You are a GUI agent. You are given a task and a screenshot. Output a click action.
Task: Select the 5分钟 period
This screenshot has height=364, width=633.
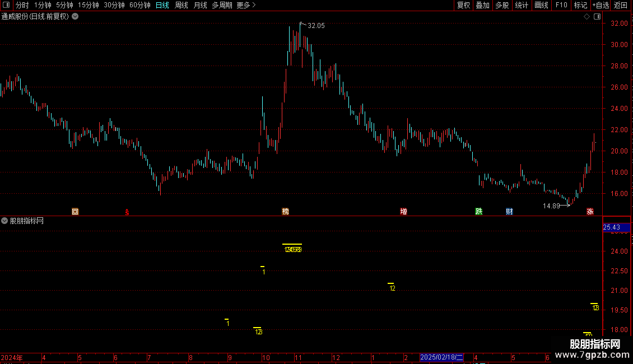point(64,5)
